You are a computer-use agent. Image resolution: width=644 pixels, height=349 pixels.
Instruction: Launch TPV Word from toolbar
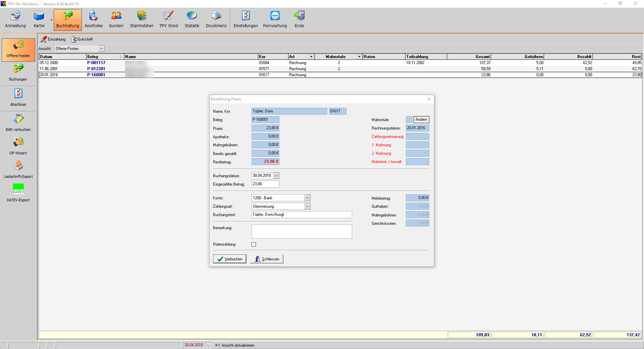[168, 20]
